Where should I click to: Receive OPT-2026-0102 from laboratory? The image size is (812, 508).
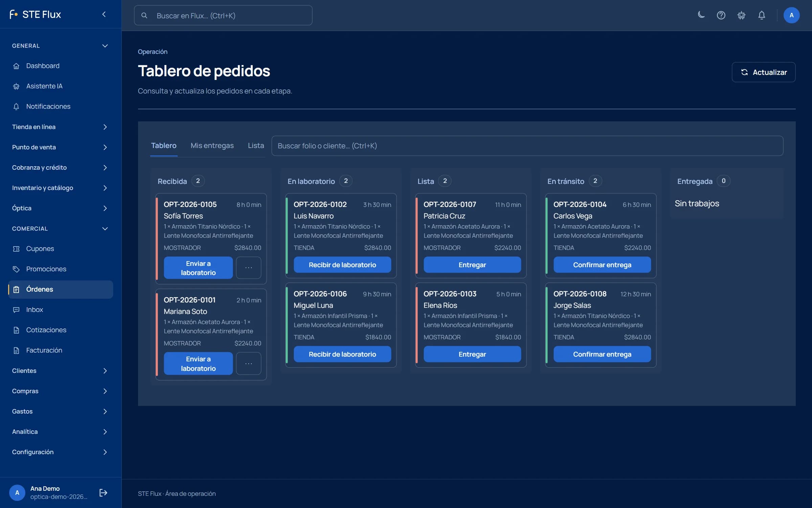(x=342, y=264)
